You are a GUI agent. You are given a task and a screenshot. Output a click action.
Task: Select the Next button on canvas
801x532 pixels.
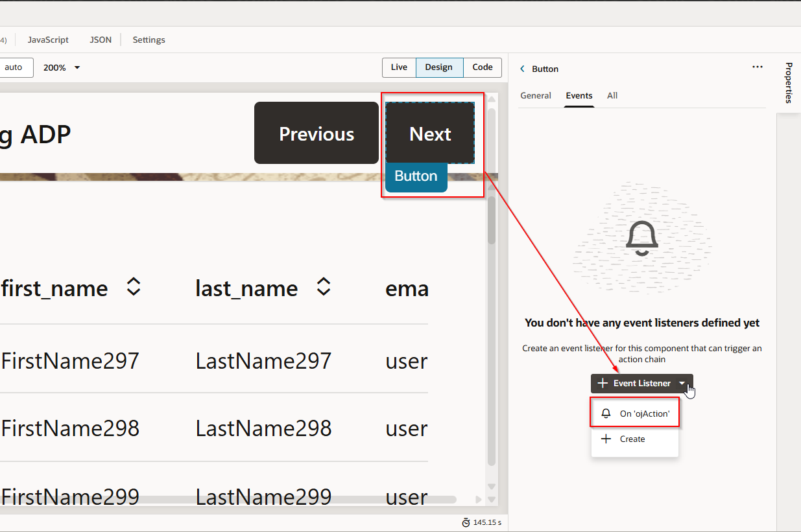(x=430, y=133)
